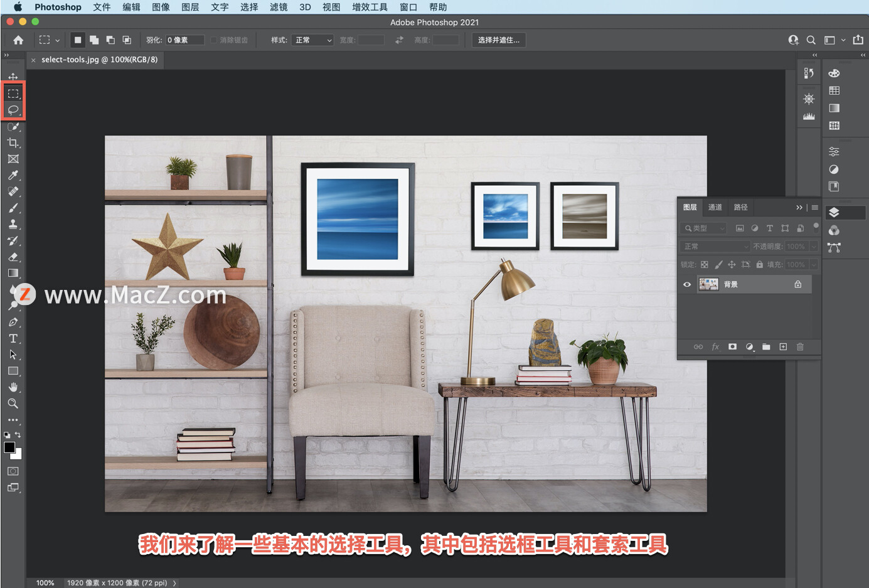Switch to the 通道 channels tab

[x=715, y=207]
